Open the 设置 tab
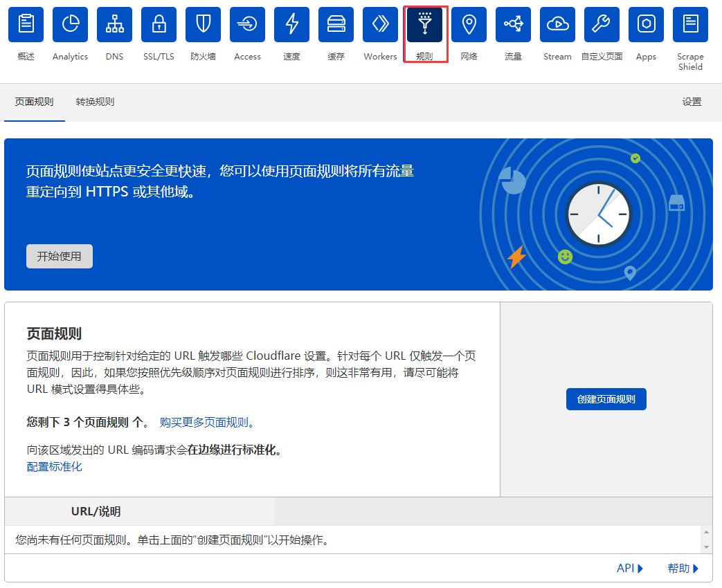This screenshot has width=722, height=588. 692,102
